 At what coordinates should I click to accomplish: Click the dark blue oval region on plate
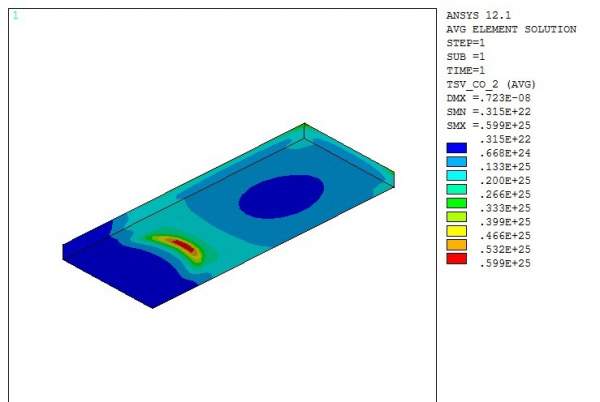(x=282, y=197)
